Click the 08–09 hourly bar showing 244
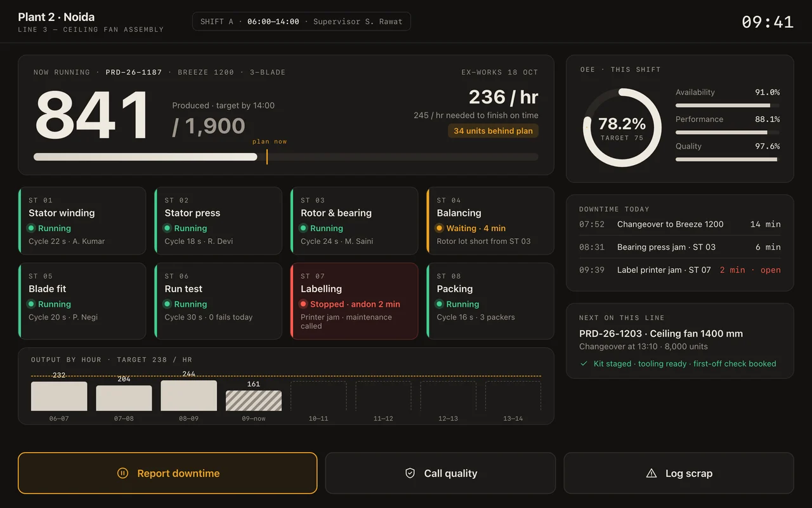 pyautogui.click(x=189, y=396)
